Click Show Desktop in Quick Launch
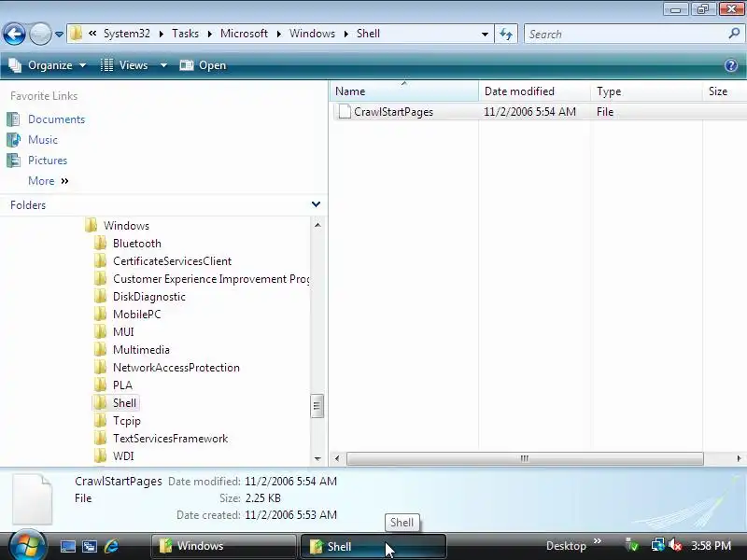 tap(67, 546)
